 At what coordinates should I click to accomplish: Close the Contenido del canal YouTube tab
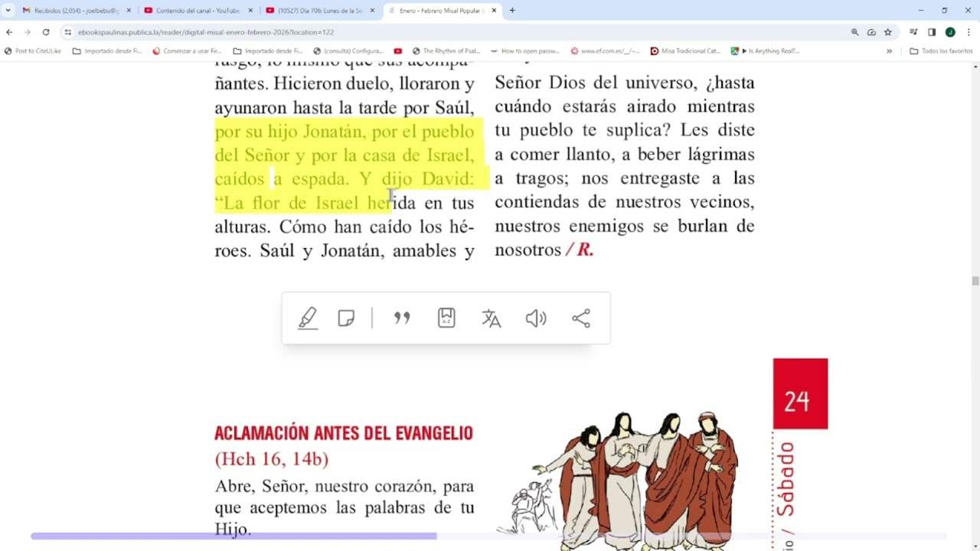click(x=250, y=11)
